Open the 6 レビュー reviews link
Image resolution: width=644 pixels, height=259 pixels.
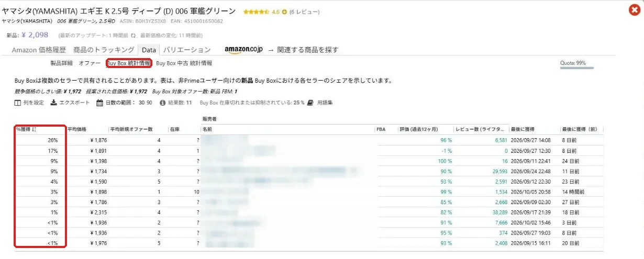click(304, 12)
